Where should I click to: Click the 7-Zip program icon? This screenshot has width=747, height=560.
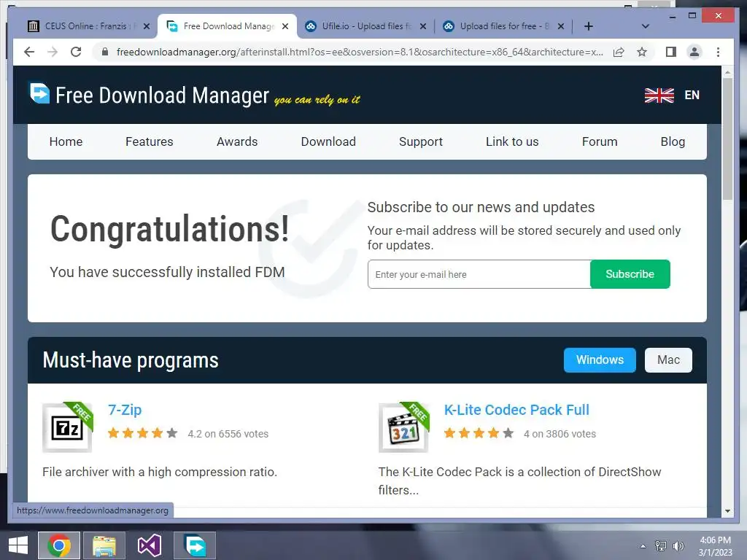tap(67, 427)
